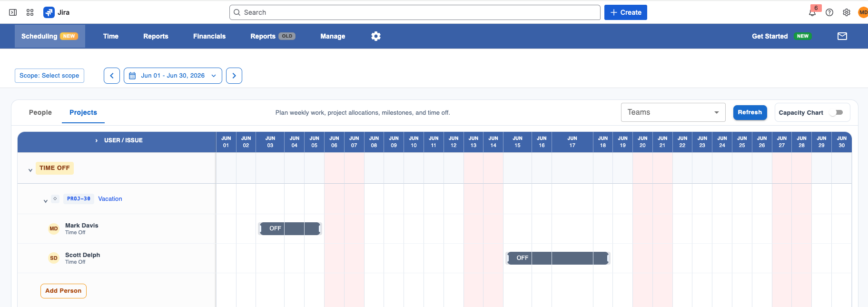Collapse the PROJ-30 Vacation row
This screenshot has height=307, width=868.
click(x=46, y=201)
